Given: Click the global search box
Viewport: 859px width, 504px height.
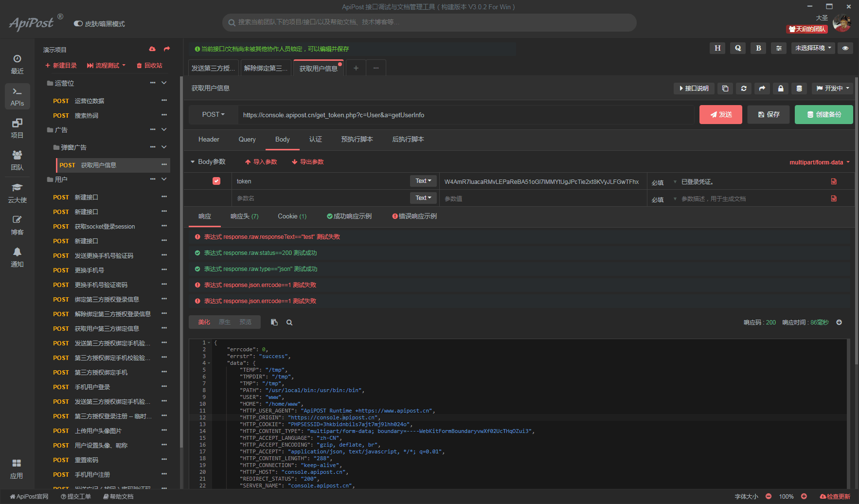Looking at the screenshot, I should (x=429, y=22).
